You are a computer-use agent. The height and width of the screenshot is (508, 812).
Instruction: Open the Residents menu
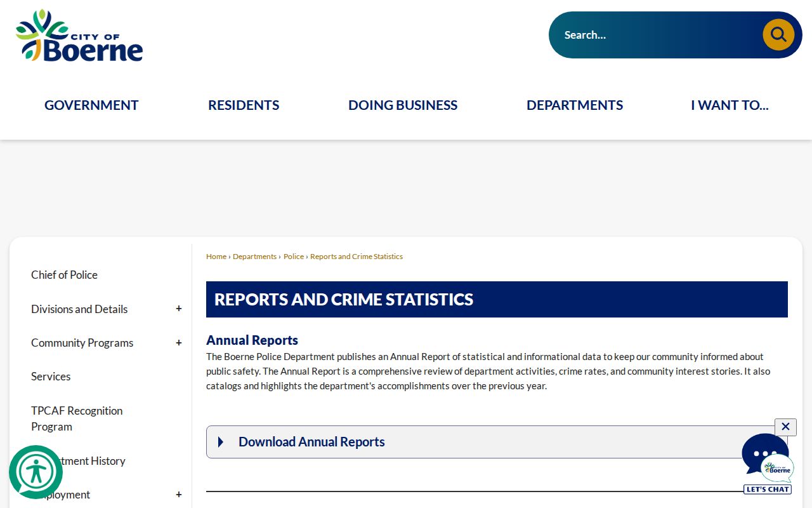tap(244, 105)
